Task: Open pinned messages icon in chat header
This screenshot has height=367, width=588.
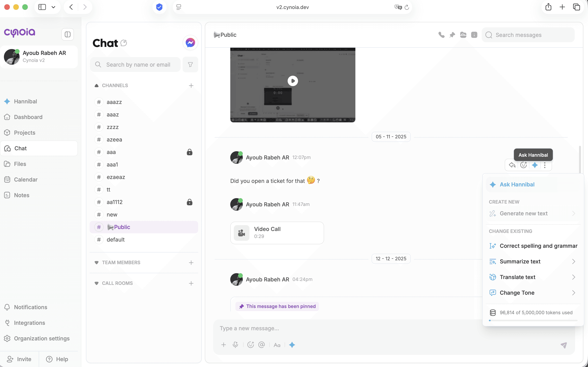Action: point(452,35)
